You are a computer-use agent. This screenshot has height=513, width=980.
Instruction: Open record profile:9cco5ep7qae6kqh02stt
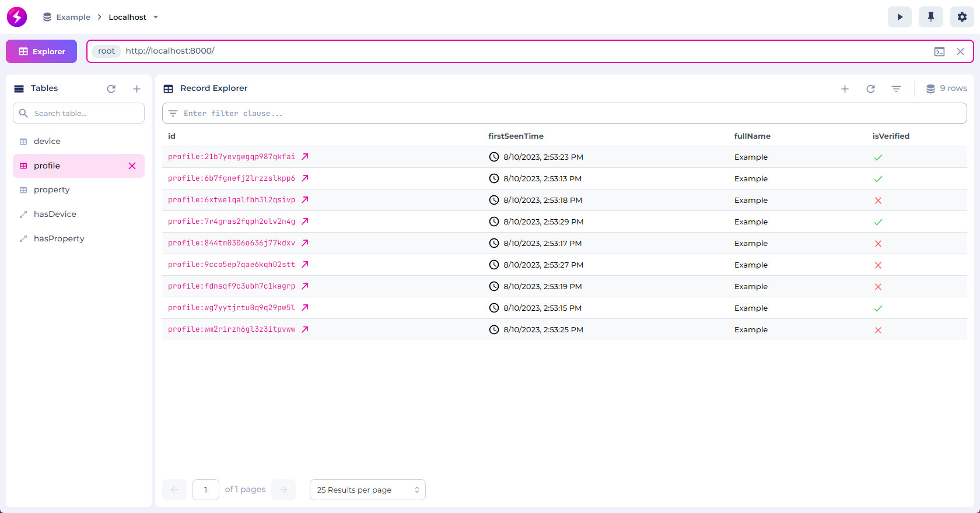pos(232,265)
